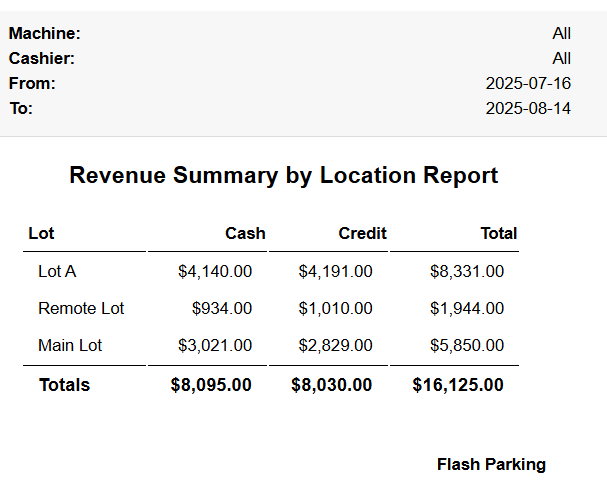Click total cash amount $8,095.00
Image resolution: width=607 pixels, height=481 pixels.
tap(211, 385)
